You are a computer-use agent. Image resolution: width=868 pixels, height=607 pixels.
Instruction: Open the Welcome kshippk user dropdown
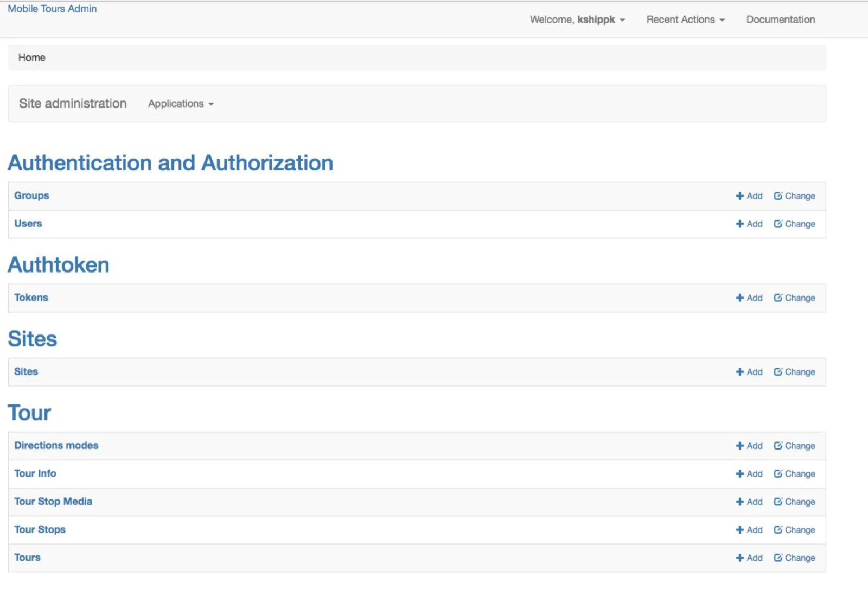point(577,20)
